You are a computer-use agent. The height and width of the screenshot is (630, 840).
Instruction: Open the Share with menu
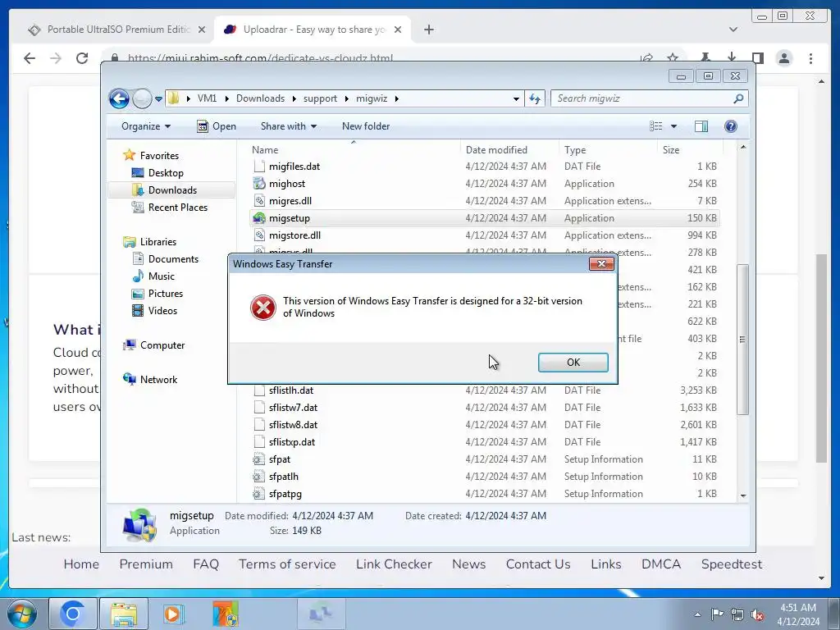click(288, 126)
